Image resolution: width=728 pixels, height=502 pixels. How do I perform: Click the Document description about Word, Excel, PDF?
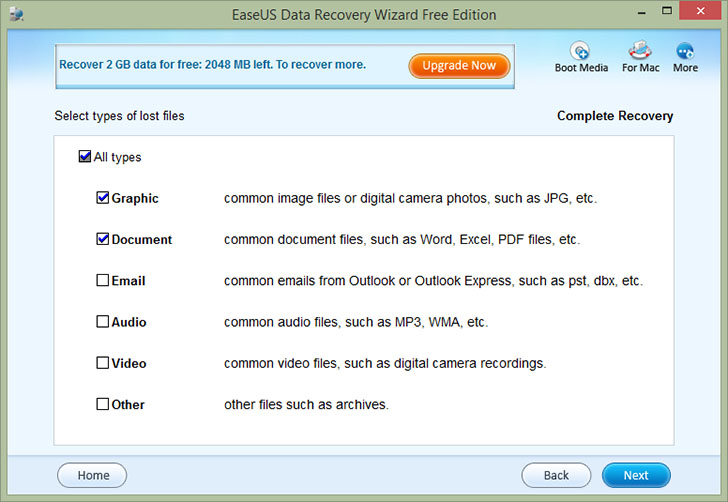coord(402,240)
